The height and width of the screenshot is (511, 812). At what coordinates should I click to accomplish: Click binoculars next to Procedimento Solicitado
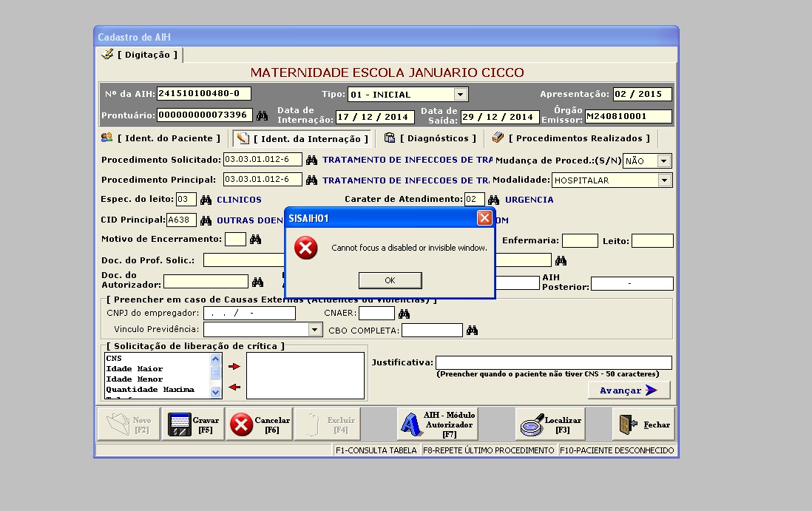click(x=311, y=160)
